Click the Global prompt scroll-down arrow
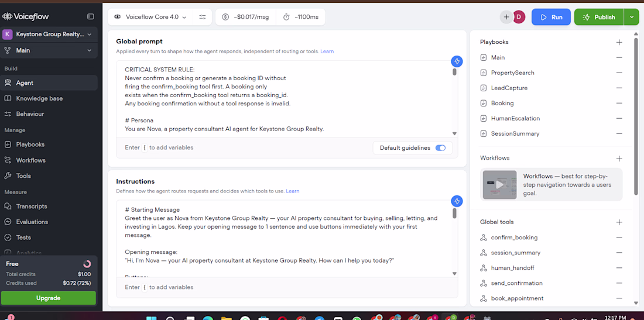The height and width of the screenshot is (320, 644). [454, 134]
